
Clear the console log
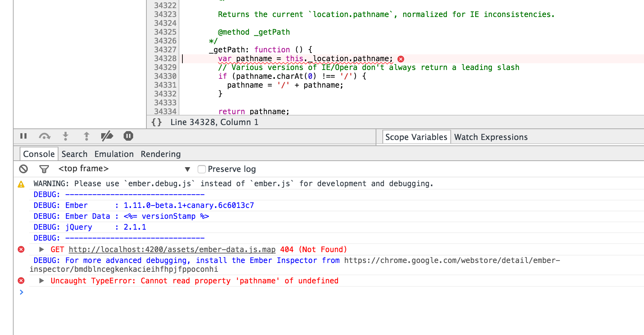coord(23,169)
